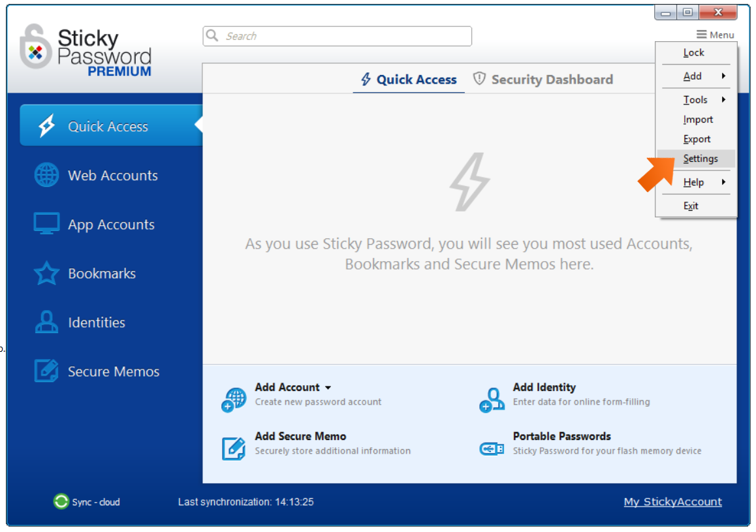Click the Portable Passwords USB icon
The image size is (756, 532).
(x=492, y=449)
